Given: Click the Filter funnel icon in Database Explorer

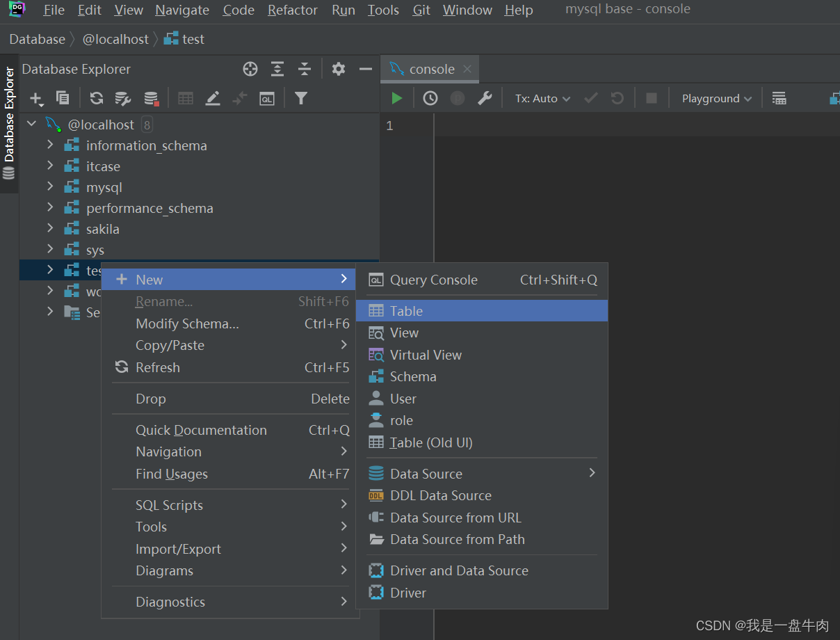Looking at the screenshot, I should (300, 98).
